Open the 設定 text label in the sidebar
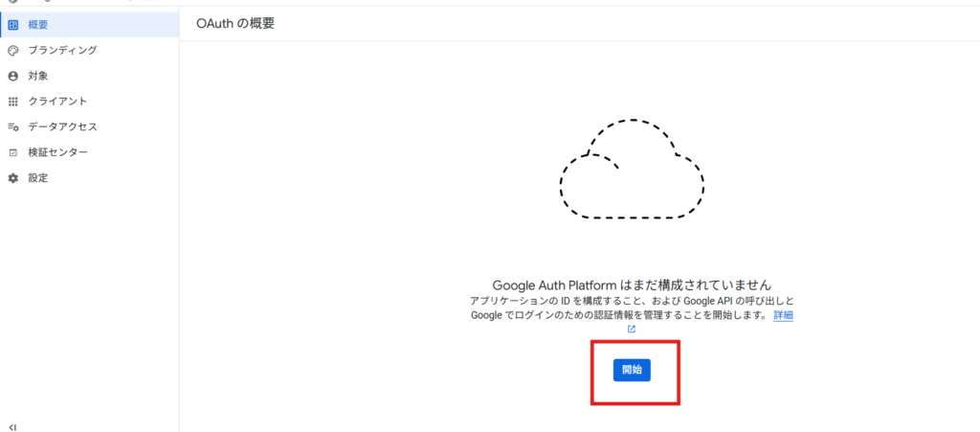Screen dimensions: 980x432 38,178
